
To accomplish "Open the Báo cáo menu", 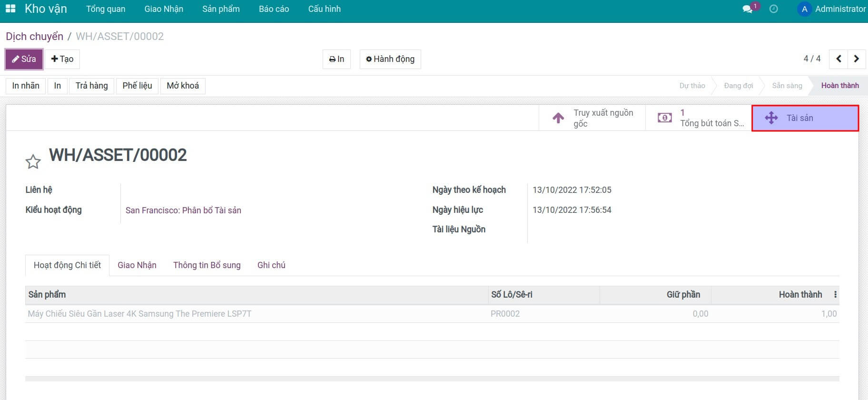I will (x=274, y=9).
